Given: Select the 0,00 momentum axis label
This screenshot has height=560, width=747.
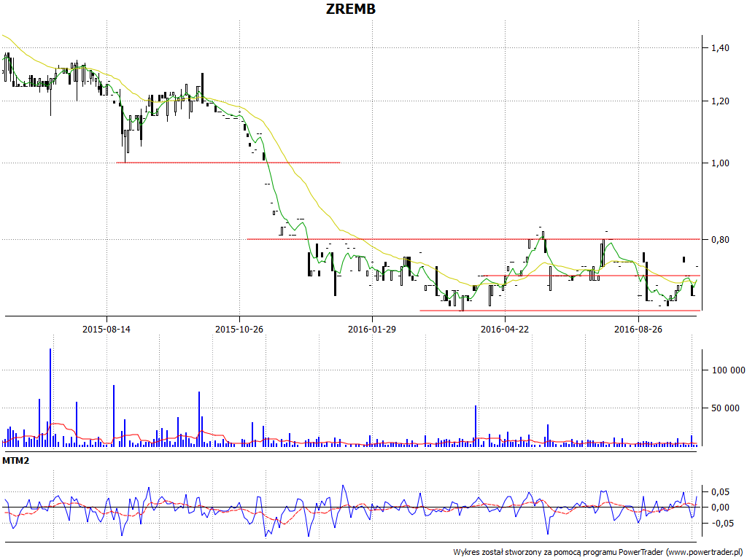Looking at the screenshot, I should click(720, 507).
